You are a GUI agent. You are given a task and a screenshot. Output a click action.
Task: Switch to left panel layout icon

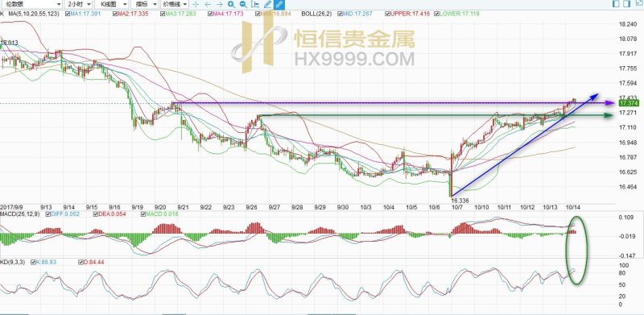[x=616, y=4]
